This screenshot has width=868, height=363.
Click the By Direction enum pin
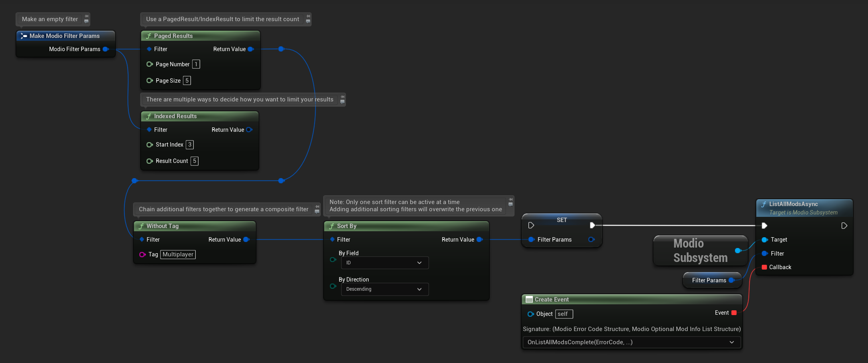point(333,286)
